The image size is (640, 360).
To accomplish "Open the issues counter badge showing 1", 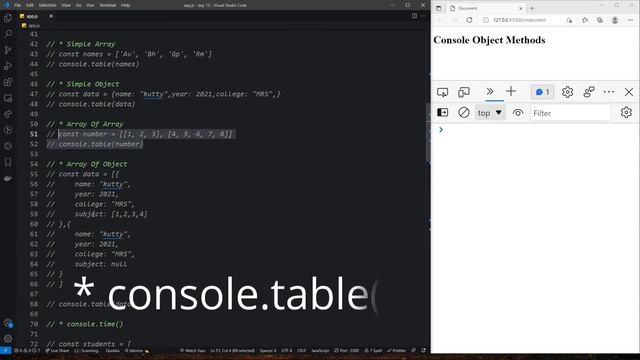I will click(542, 92).
